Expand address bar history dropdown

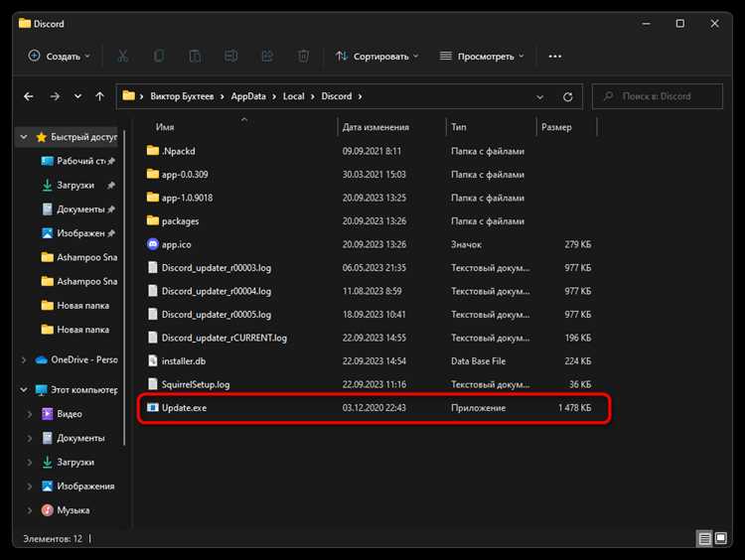(x=539, y=97)
